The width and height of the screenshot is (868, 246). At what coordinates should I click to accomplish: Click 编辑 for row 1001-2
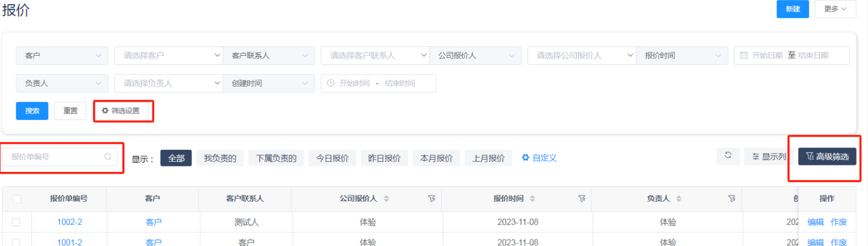[x=816, y=242]
